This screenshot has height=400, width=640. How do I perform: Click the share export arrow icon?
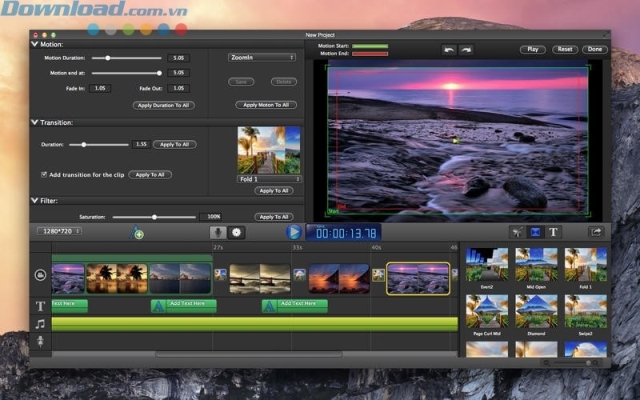597,232
